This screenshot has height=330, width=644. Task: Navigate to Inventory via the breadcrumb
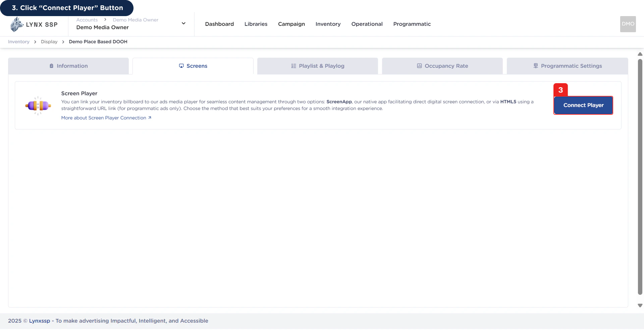point(18,42)
